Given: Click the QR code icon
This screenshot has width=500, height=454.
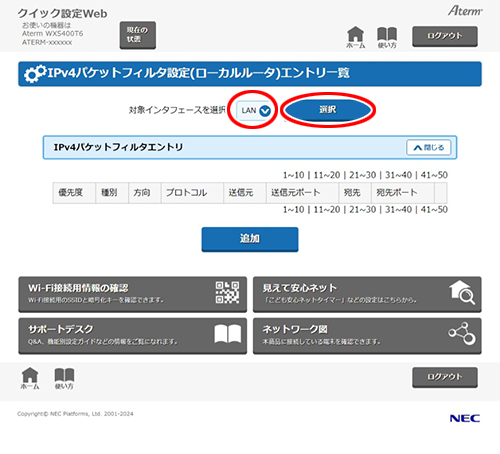Looking at the screenshot, I should point(227,293).
